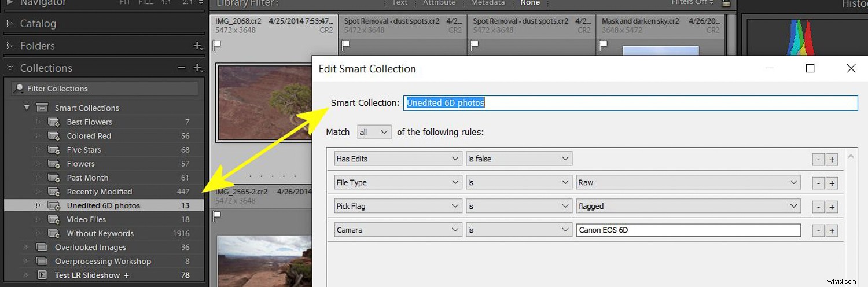868x287 pixels.
Task: Close the Edit Smart Collection dialog
Action: pyautogui.click(x=851, y=68)
